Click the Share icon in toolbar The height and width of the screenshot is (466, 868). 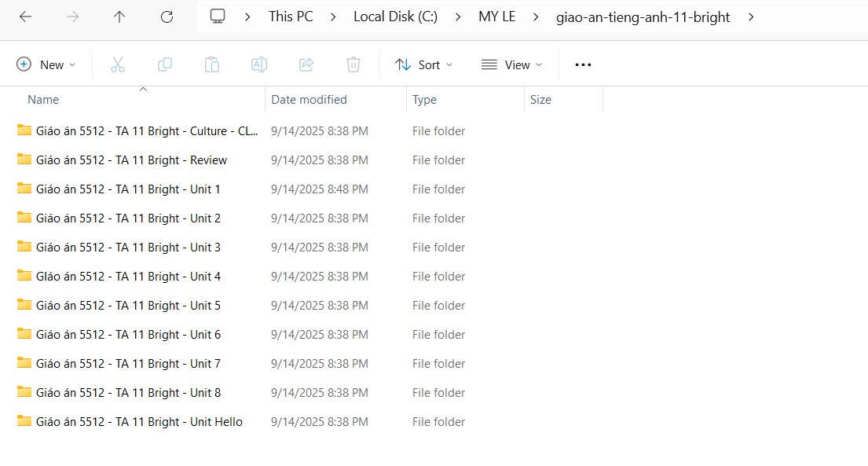[306, 64]
